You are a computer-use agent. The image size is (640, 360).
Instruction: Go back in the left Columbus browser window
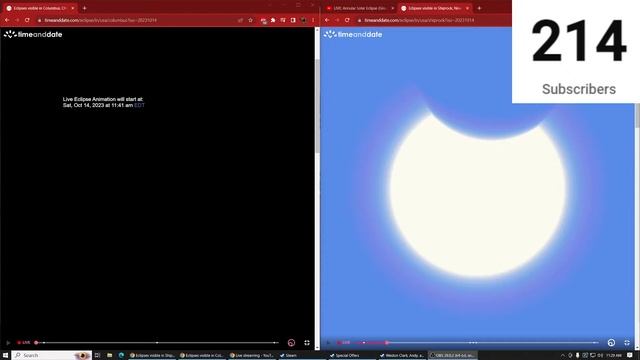pyautogui.click(x=7, y=20)
